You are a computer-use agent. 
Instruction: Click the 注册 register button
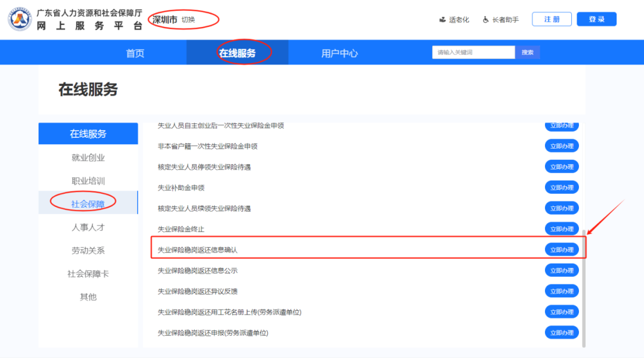pos(552,19)
